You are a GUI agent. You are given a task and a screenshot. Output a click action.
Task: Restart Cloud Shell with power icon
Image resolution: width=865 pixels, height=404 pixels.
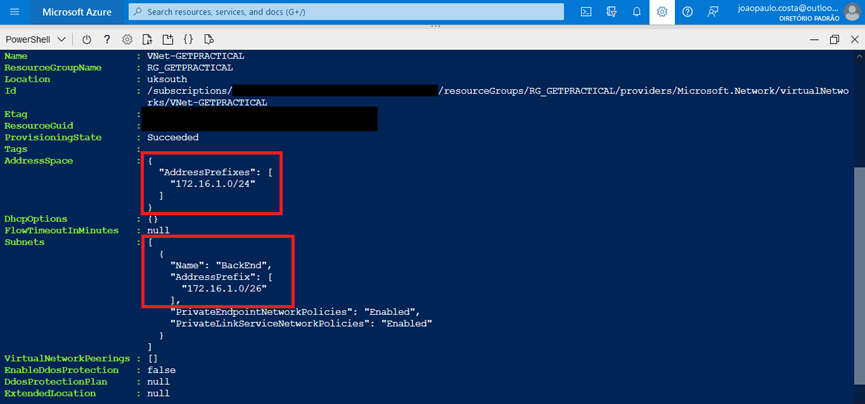87,40
